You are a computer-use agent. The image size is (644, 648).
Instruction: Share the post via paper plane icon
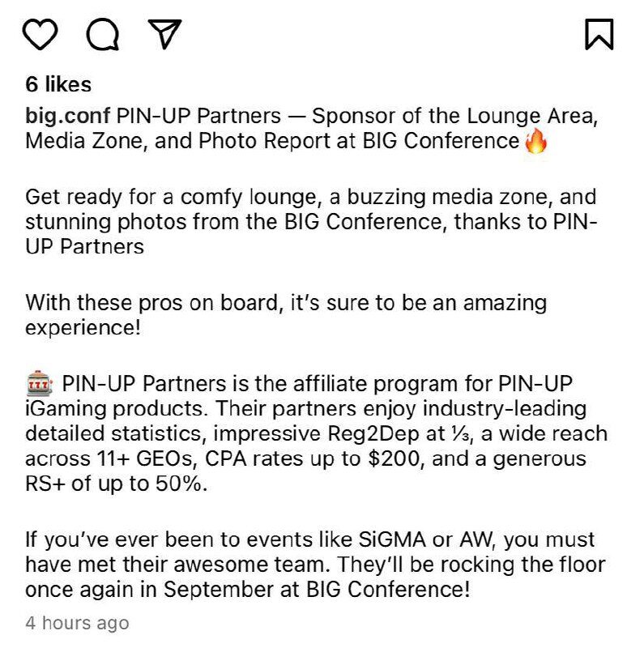164,33
